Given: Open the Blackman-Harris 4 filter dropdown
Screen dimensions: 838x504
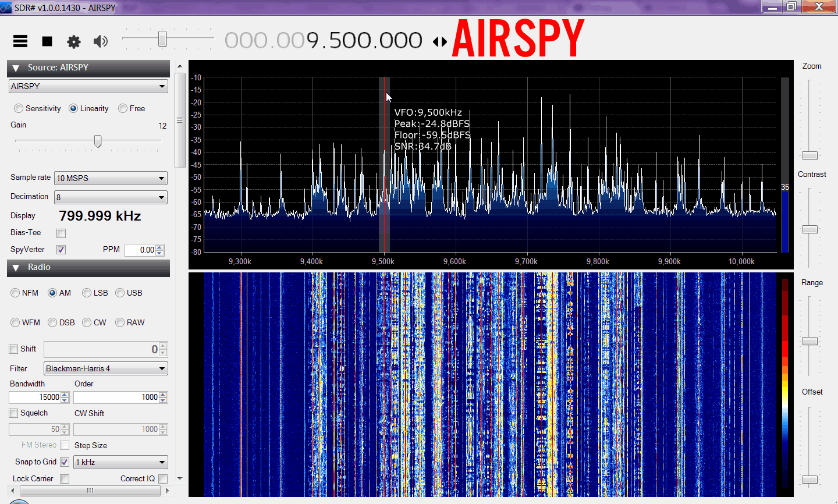Looking at the screenshot, I should pyautogui.click(x=105, y=368).
